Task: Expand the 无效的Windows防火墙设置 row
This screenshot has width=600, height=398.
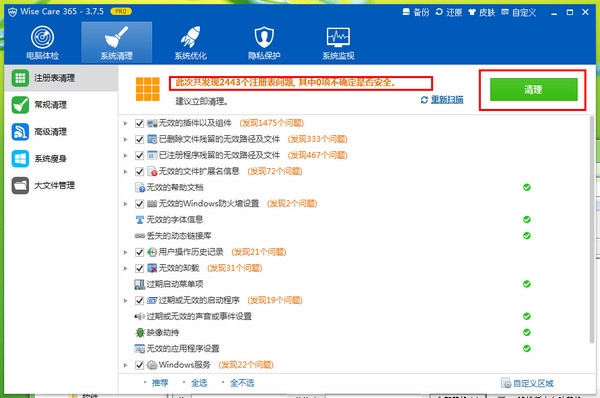Action: coord(126,204)
